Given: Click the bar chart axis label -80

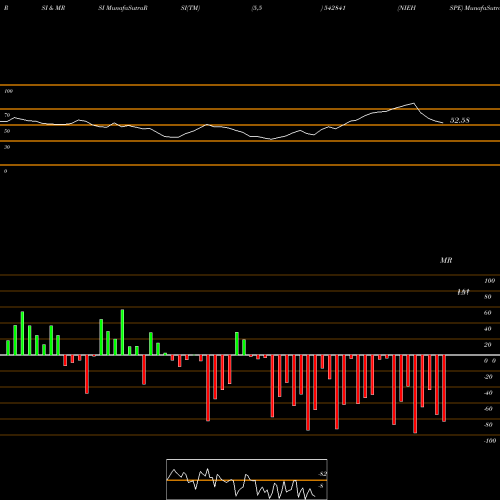Looking at the screenshot, I should (488, 425).
